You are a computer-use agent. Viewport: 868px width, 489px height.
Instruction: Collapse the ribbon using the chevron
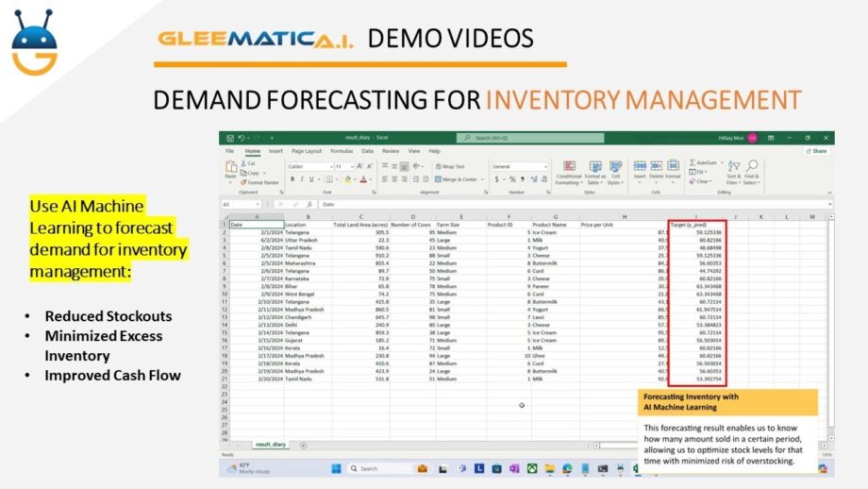(x=829, y=193)
